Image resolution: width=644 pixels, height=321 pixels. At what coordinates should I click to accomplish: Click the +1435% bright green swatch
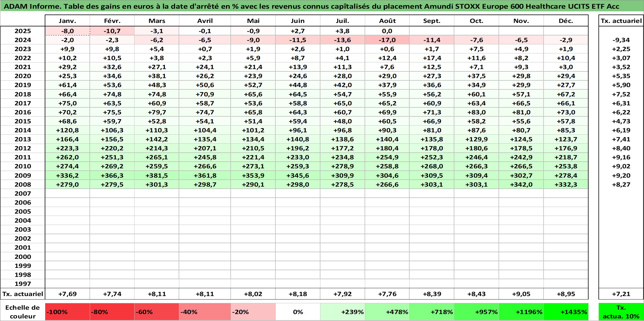[566, 312]
